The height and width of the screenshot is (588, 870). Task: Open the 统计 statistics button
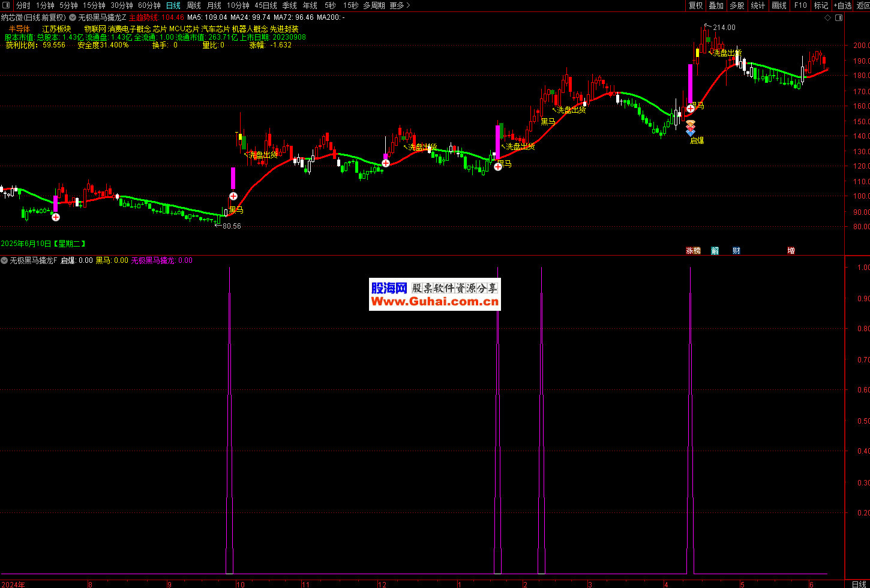coord(758,5)
